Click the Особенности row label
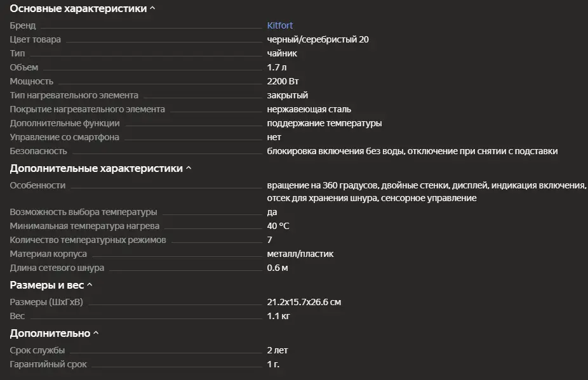588x380 pixels. tap(37, 185)
